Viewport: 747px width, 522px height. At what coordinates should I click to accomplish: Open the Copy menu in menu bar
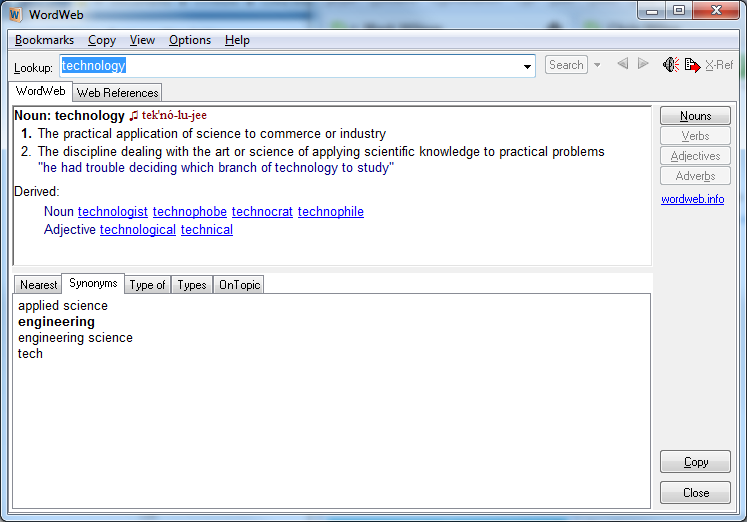102,40
